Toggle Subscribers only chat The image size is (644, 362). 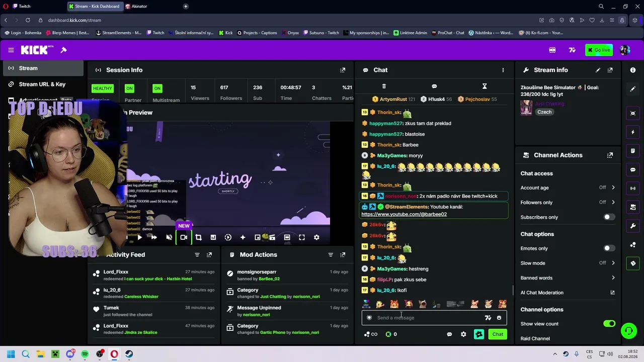point(609,217)
